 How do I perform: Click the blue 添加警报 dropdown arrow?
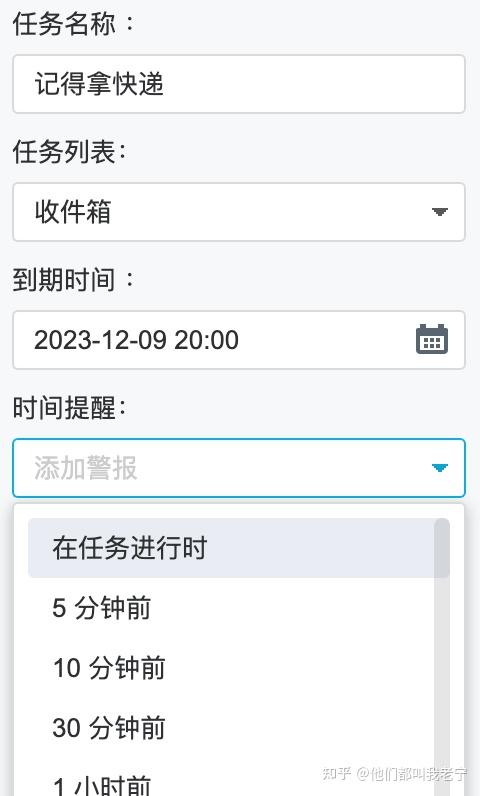pyautogui.click(x=439, y=468)
